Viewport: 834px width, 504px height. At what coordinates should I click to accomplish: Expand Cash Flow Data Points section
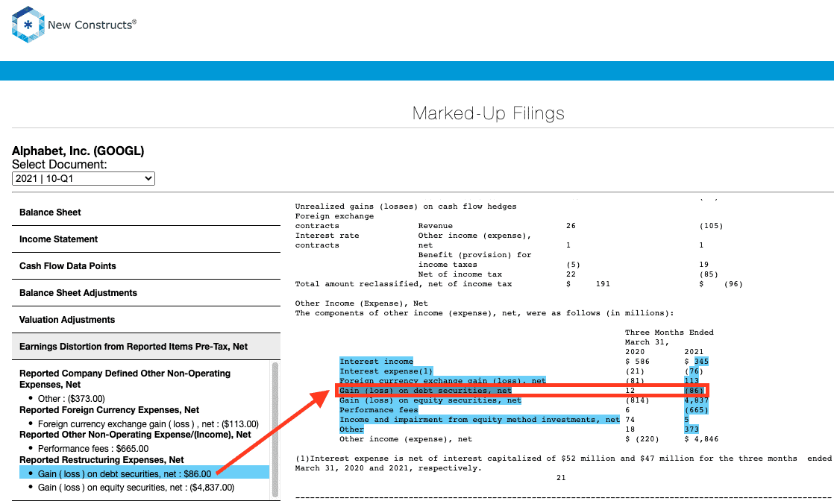pos(145,266)
